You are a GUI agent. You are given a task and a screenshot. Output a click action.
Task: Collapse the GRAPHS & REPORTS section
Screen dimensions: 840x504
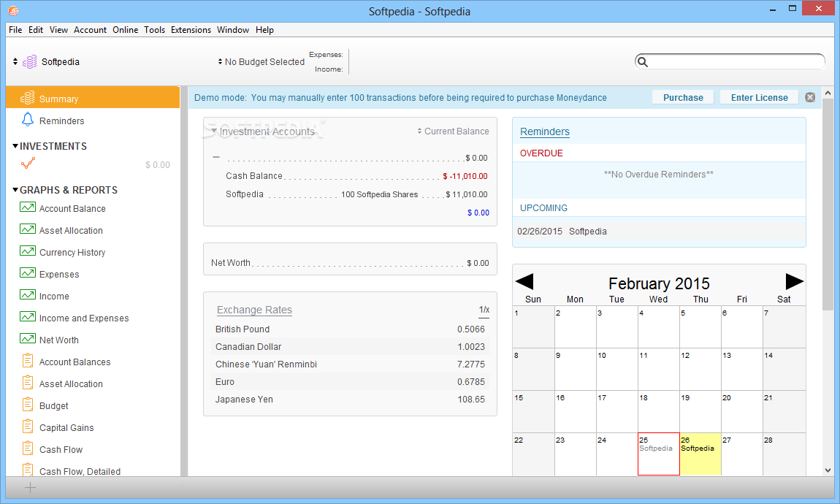pos(15,190)
